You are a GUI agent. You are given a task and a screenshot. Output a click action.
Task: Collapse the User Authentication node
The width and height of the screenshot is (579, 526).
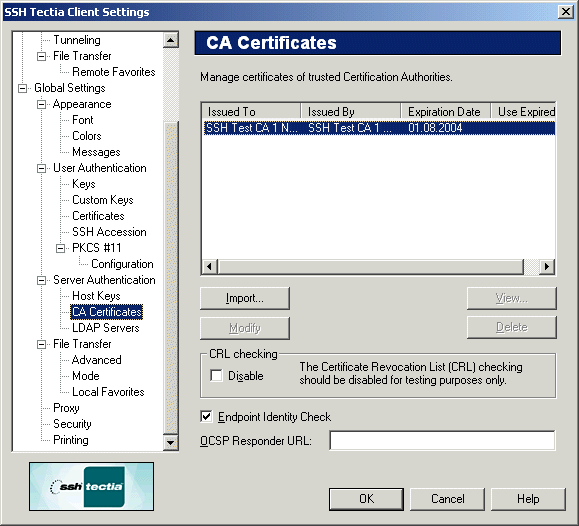(41, 168)
